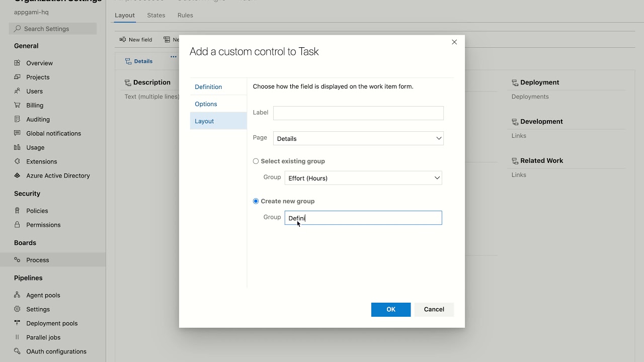This screenshot has height=362, width=644.
Task: Click the Policies icon in sidebar
Action: [x=17, y=211]
